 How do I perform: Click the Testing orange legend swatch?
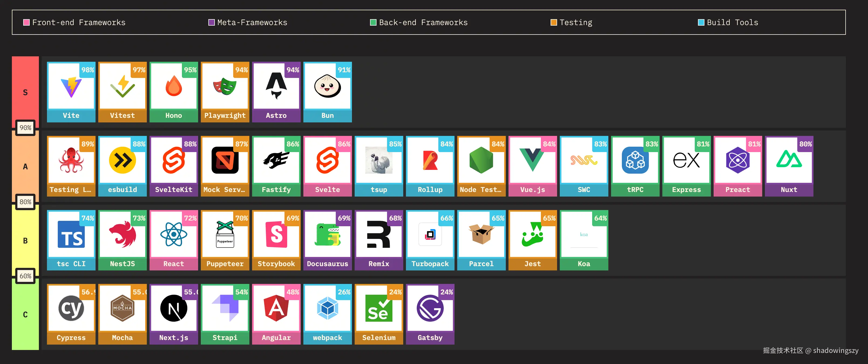tap(553, 23)
